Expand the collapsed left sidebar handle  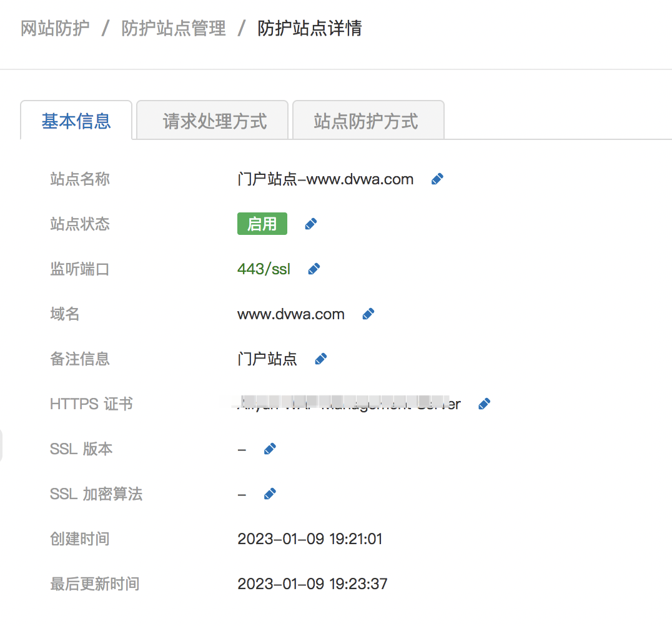click(x=1, y=446)
